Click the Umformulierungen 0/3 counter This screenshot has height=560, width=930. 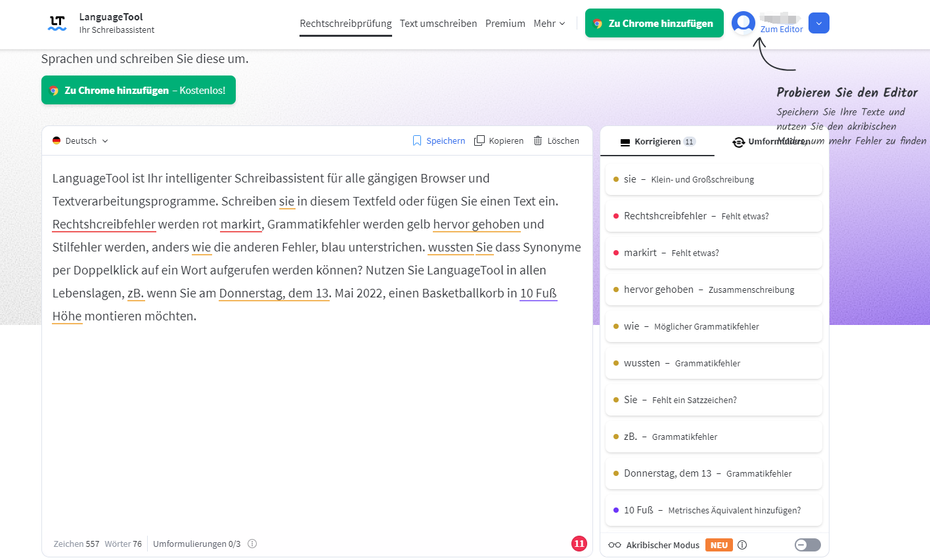click(x=197, y=544)
